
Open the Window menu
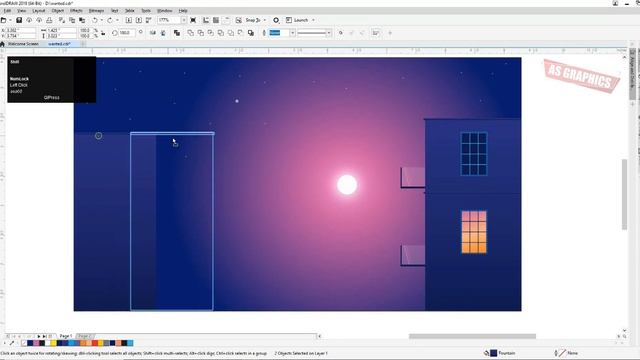[x=164, y=11]
